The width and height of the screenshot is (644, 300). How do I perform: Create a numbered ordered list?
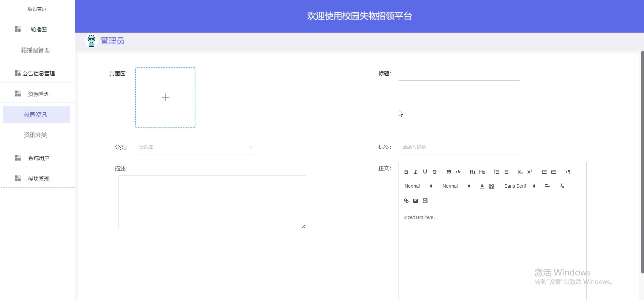[x=496, y=172]
